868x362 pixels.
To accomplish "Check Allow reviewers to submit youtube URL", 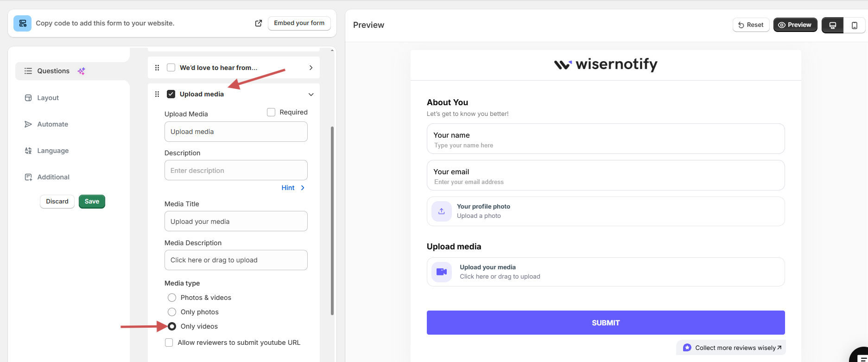I will 169,343.
